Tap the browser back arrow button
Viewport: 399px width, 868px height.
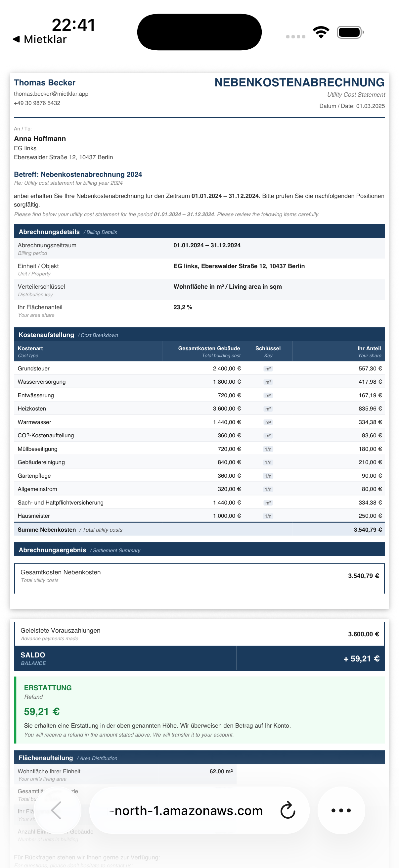coord(57,810)
